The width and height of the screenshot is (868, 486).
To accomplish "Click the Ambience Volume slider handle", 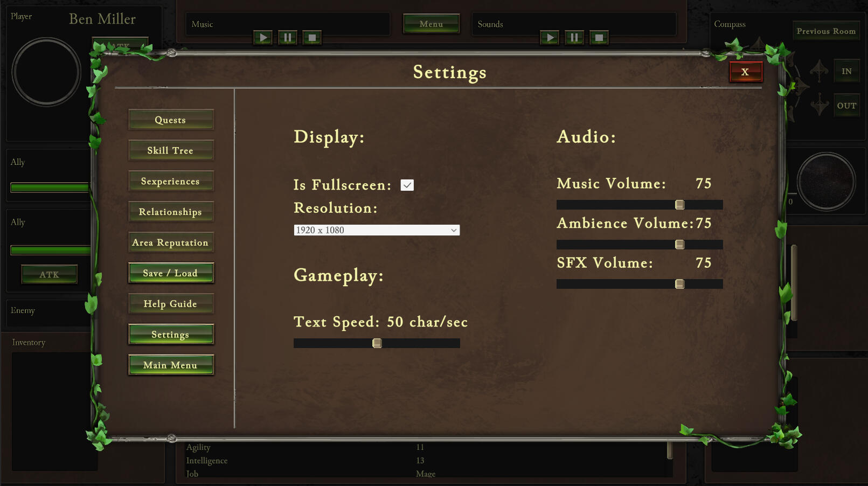I will click(680, 245).
